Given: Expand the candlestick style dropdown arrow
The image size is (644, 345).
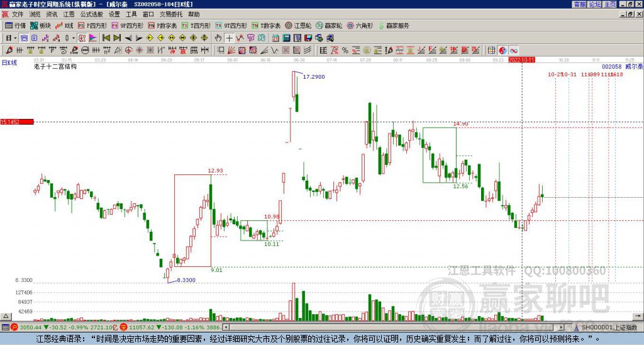Looking at the screenshot, I should [74, 38].
